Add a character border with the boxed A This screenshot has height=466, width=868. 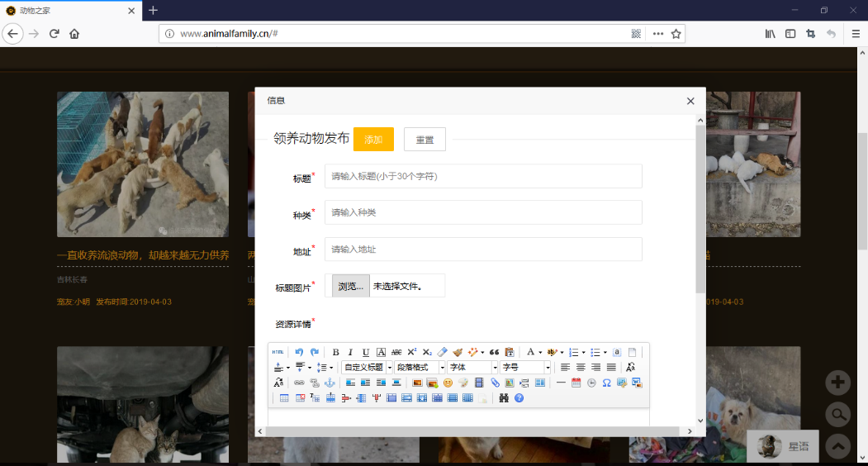(x=381, y=352)
